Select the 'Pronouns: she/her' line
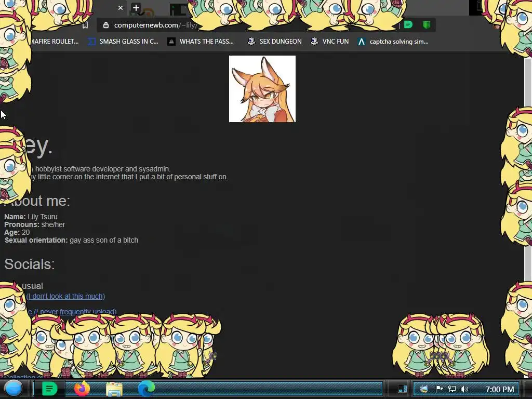 coord(35,224)
